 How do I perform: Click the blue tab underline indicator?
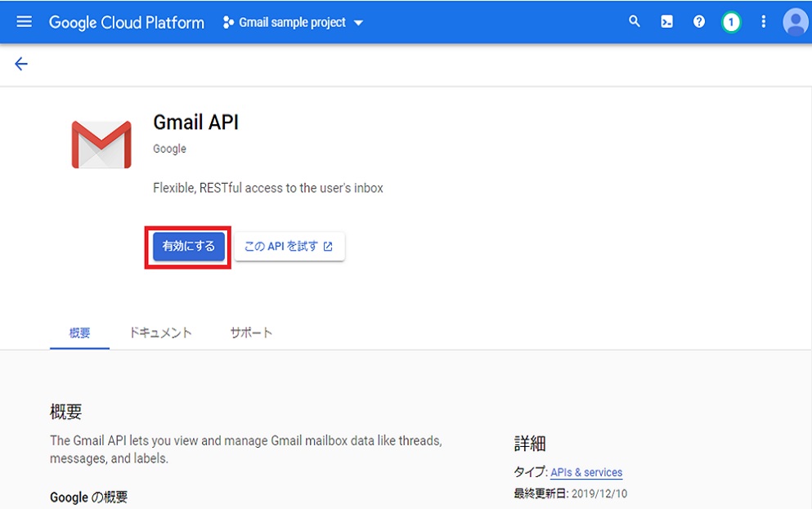coord(79,347)
